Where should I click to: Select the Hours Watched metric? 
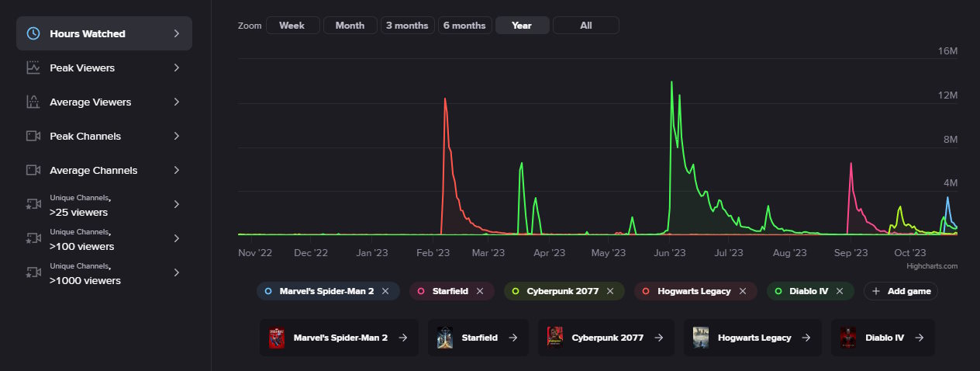click(x=104, y=33)
